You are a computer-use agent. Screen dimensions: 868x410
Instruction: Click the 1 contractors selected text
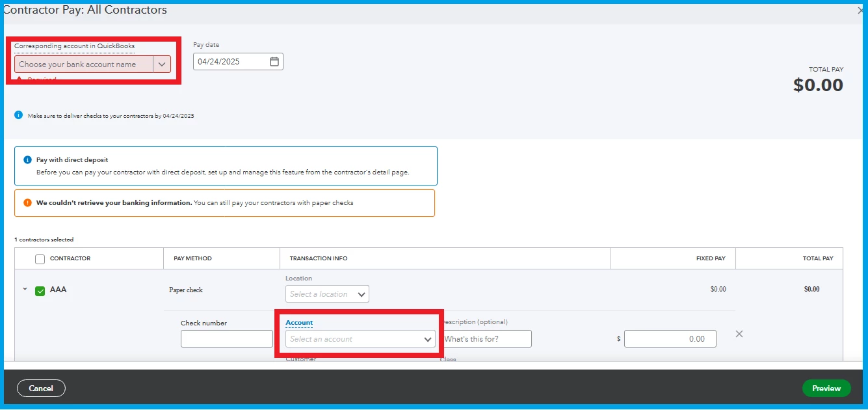click(44, 239)
